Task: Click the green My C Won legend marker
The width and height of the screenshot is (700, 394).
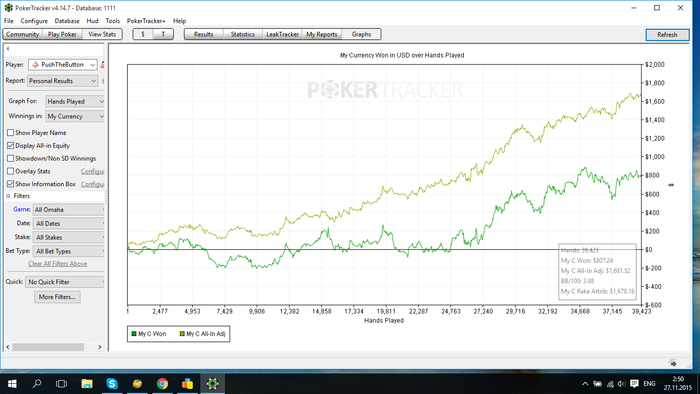Action: pyautogui.click(x=134, y=334)
